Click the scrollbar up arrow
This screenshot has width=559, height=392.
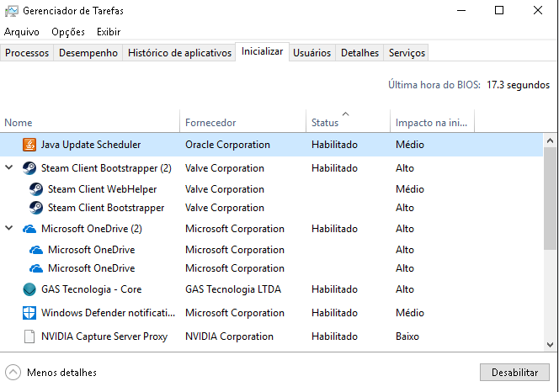550,140
